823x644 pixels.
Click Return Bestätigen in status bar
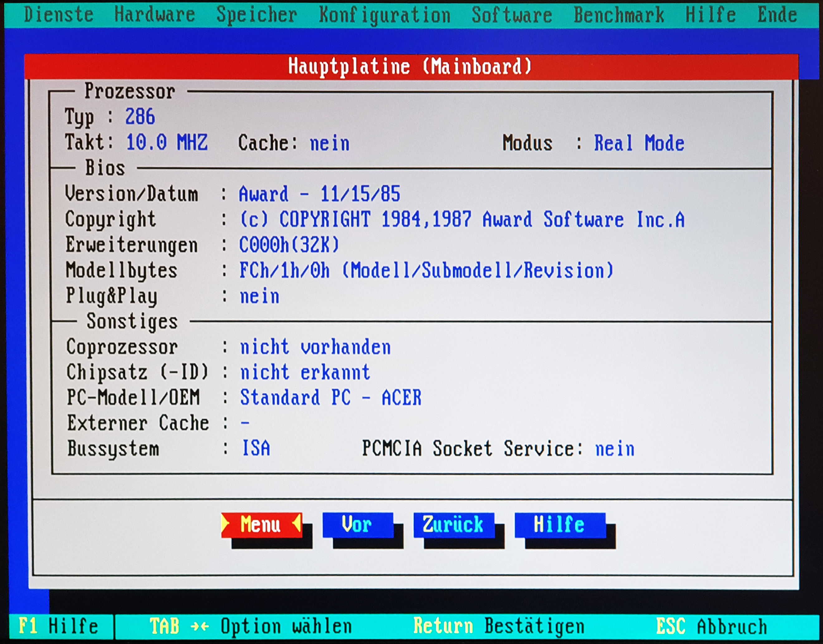point(498,627)
